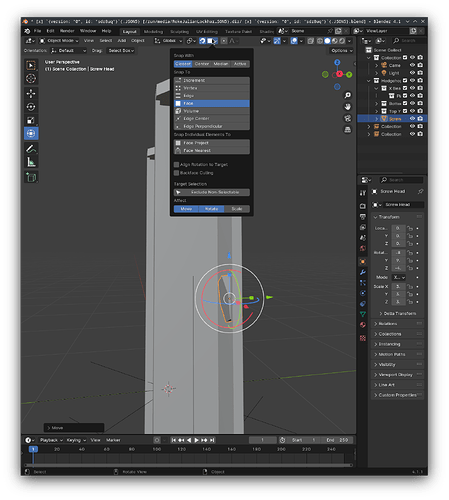Play the animation in timeline
The image size is (449, 500).
tap(196, 440)
